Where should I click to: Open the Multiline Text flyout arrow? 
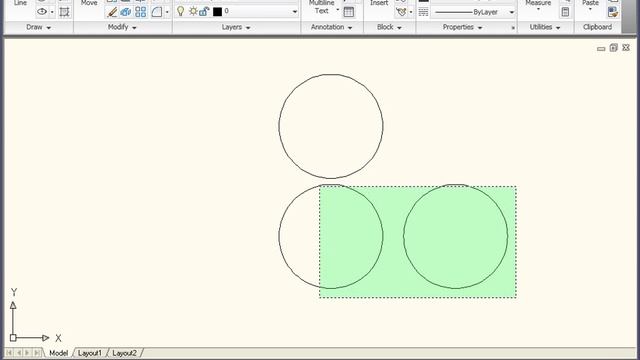[338, 9]
